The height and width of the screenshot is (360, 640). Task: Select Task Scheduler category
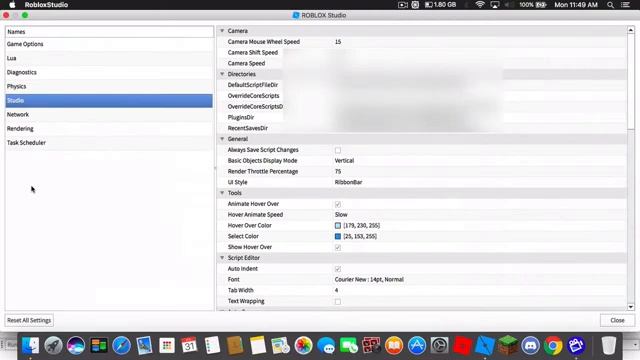point(109,143)
